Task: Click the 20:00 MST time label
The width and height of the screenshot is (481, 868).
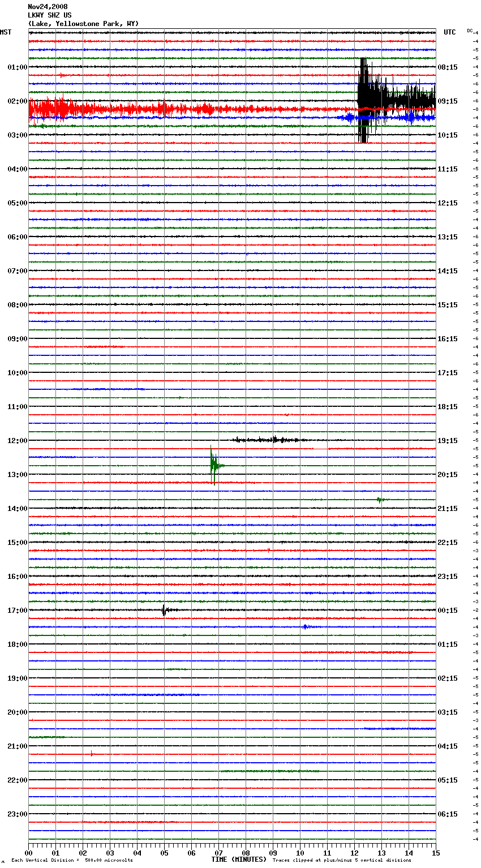Action: coord(17,712)
